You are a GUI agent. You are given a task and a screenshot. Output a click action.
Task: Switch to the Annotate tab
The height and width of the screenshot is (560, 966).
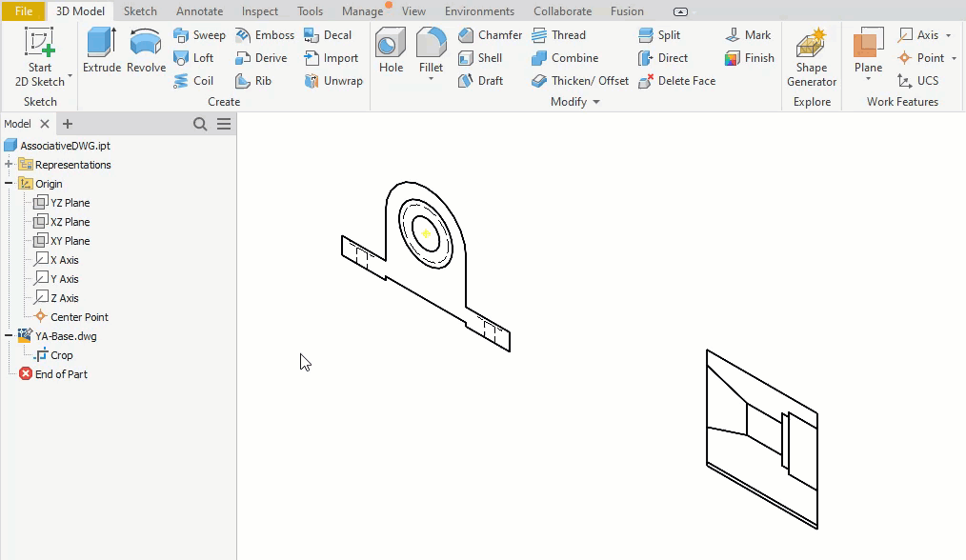click(x=200, y=11)
